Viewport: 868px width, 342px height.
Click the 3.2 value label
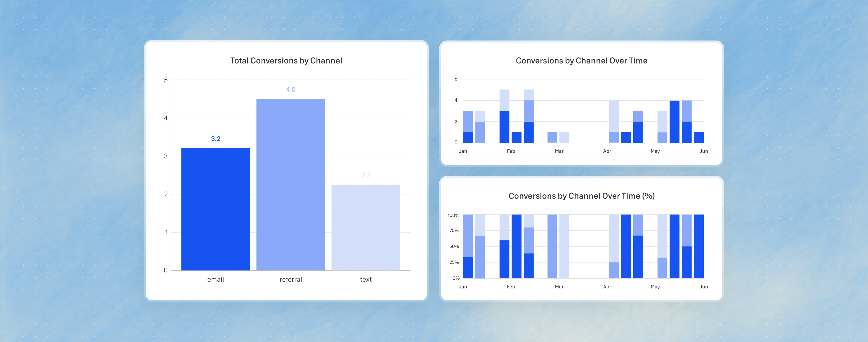[215, 139]
